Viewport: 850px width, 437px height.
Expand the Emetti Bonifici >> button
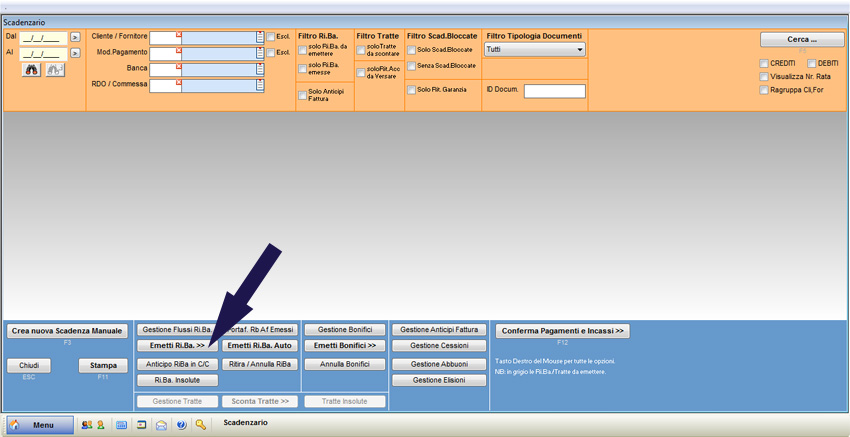[345, 346]
